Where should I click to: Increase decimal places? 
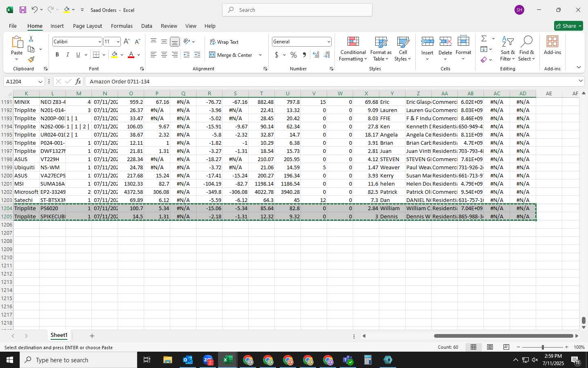point(316,55)
